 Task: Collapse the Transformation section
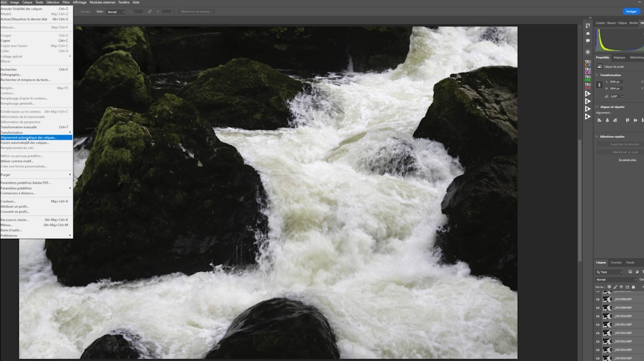click(x=597, y=75)
